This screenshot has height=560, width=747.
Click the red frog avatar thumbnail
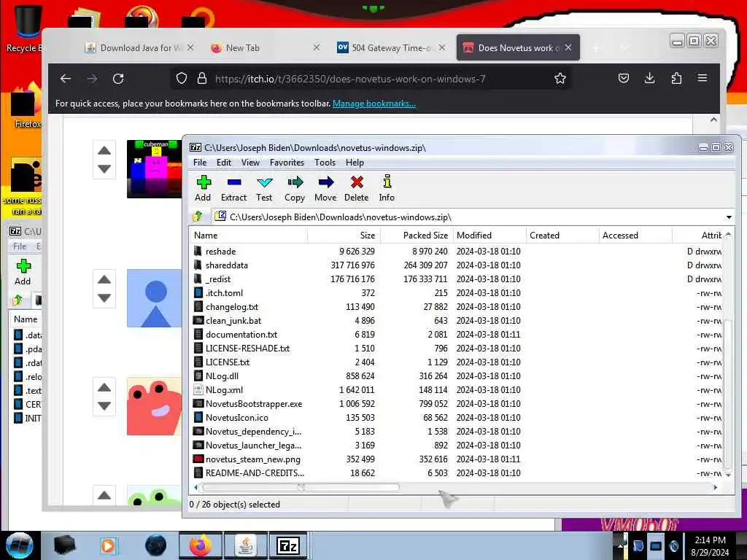(x=154, y=406)
